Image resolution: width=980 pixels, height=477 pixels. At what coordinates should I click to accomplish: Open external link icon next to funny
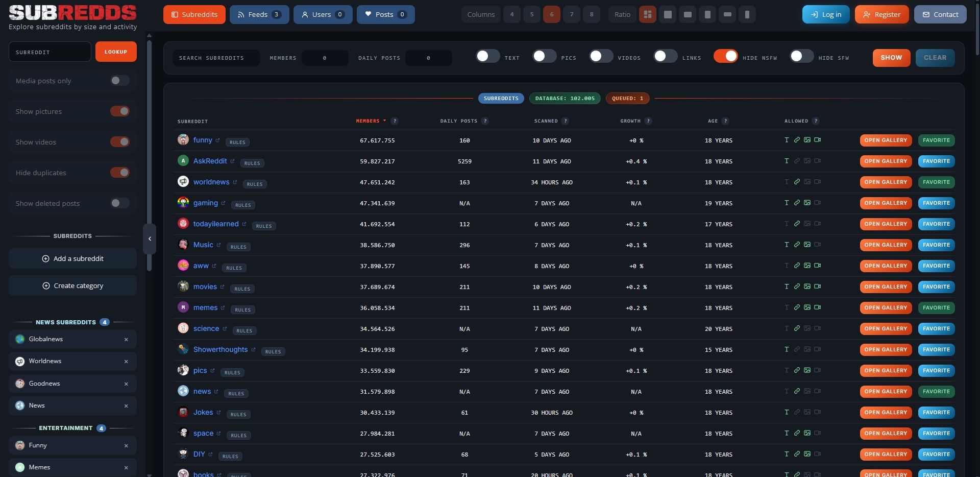[x=217, y=140]
